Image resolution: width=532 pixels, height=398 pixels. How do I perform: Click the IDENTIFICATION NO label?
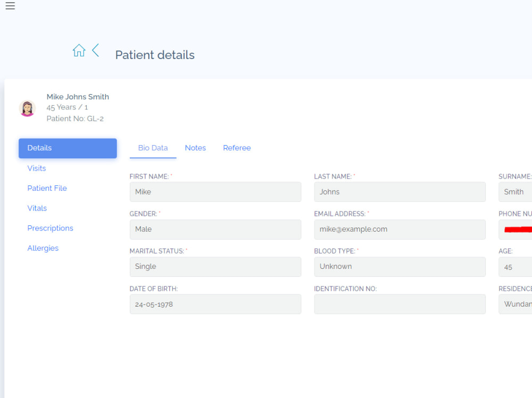point(345,289)
